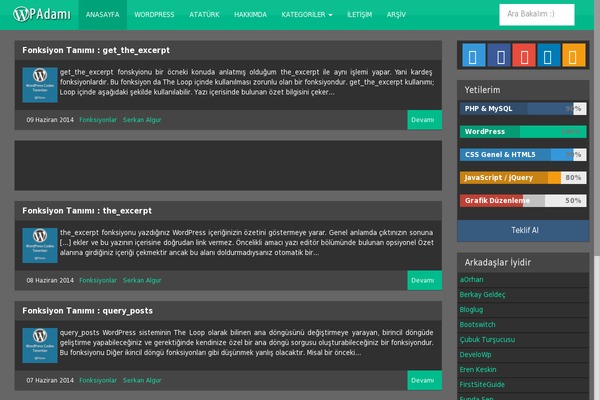
Task: Open the HAKKIMDA page
Action: click(x=250, y=15)
